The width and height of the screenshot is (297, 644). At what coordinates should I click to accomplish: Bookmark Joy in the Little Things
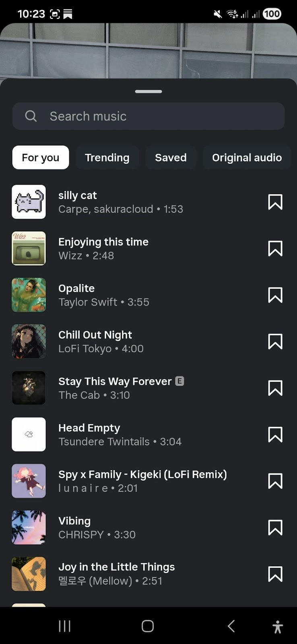click(275, 574)
